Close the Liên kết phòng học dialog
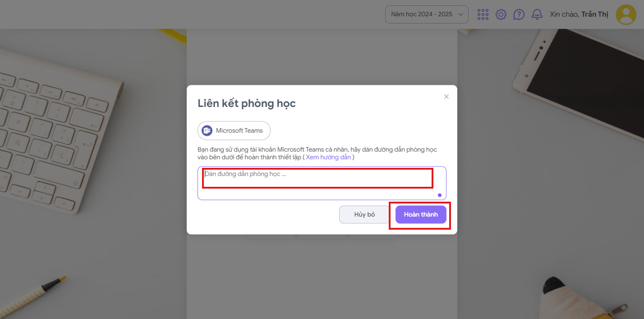This screenshot has width=644, height=319. pyautogui.click(x=446, y=97)
